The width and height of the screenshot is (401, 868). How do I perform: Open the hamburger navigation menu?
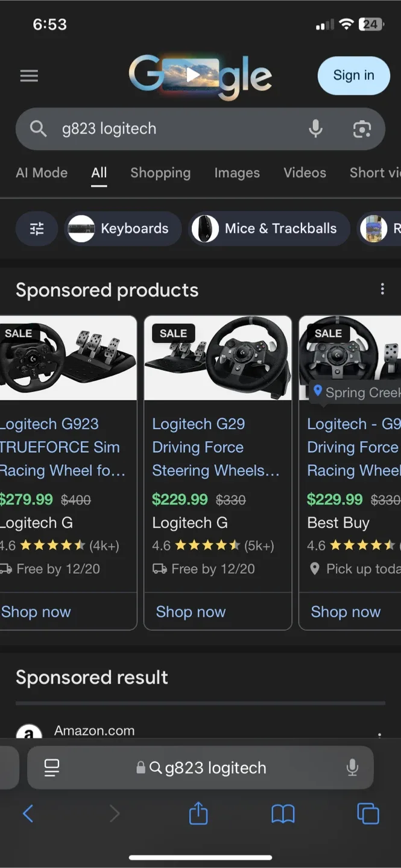tap(28, 75)
